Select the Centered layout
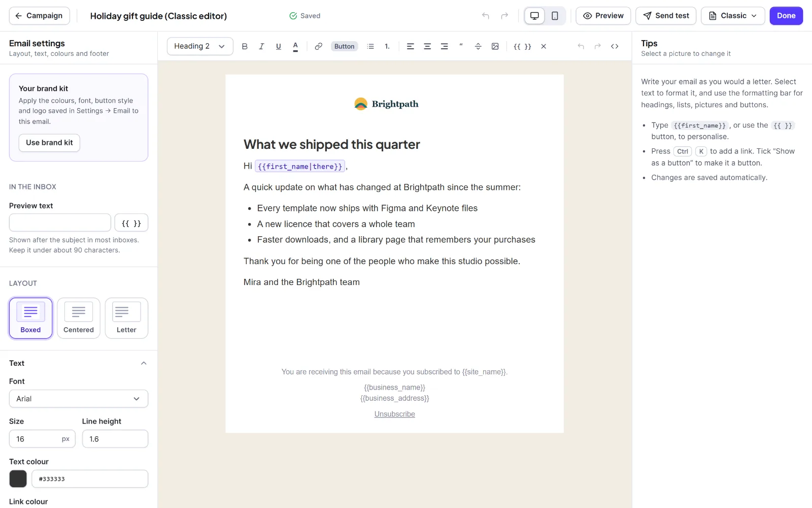The image size is (812, 508). coord(79,318)
